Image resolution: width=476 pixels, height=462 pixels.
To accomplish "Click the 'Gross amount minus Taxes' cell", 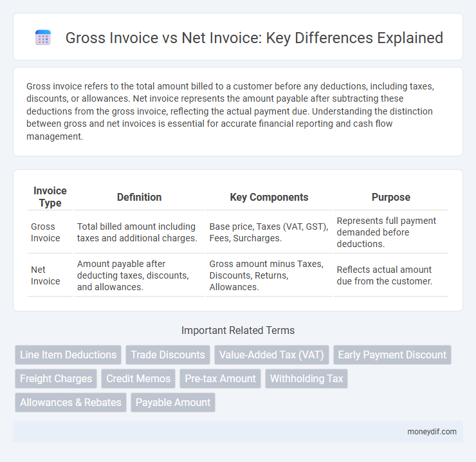I will (269, 275).
